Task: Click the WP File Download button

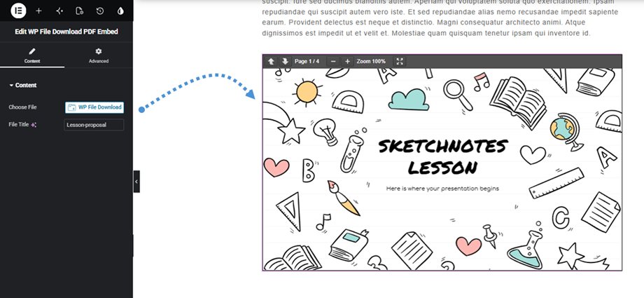Action: (x=94, y=107)
